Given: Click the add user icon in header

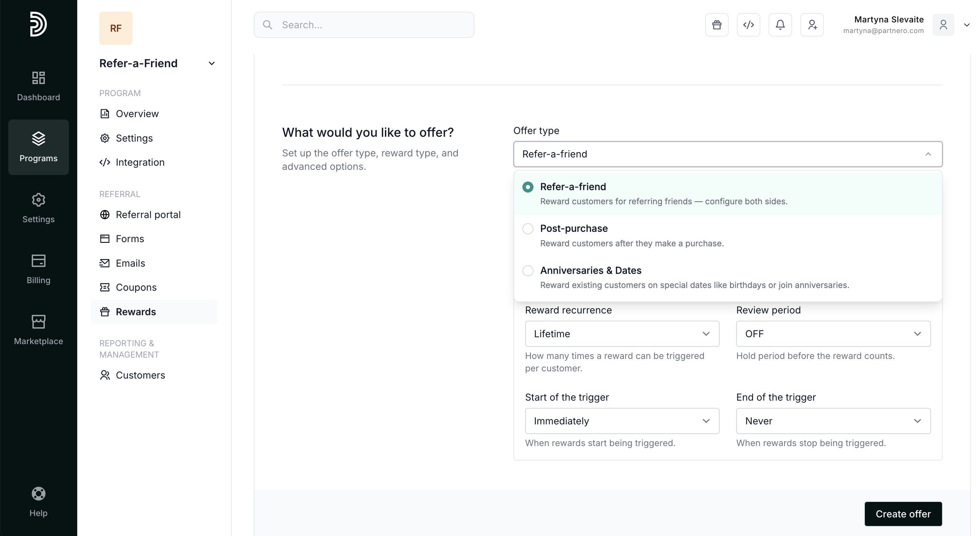Looking at the screenshot, I should [x=812, y=25].
